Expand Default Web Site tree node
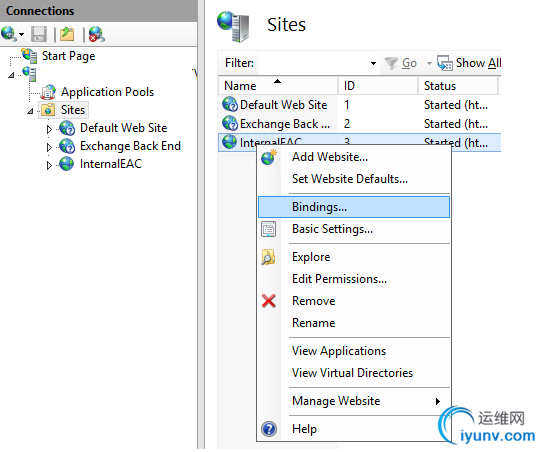Image resolution: width=541 pixels, height=452 pixels. (49, 129)
